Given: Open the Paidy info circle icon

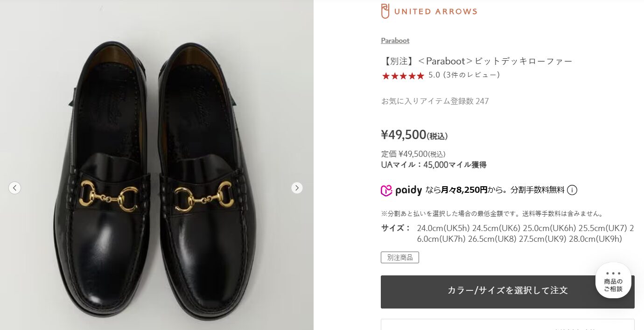Looking at the screenshot, I should pyautogui.click(x=572, y=190).
